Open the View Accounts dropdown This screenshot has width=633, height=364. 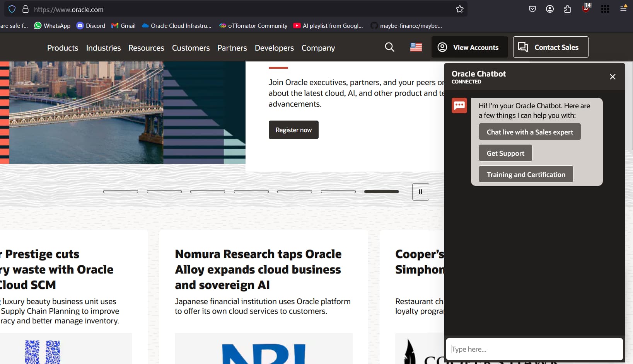pyautogui.click(x=469, y=47)
